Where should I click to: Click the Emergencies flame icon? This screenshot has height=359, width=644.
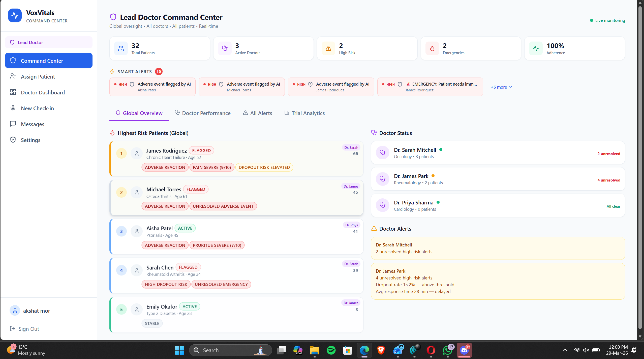(432, 48)
